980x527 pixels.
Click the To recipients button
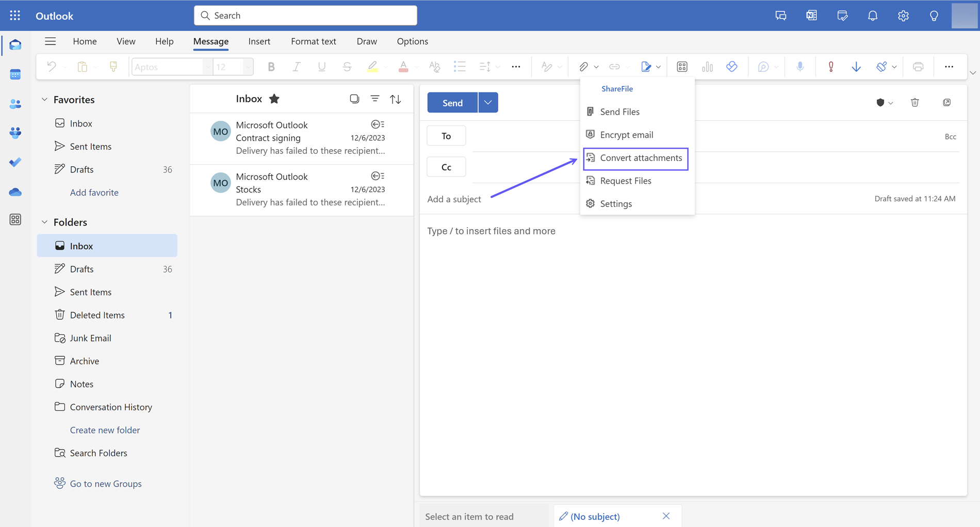(446, 136)
